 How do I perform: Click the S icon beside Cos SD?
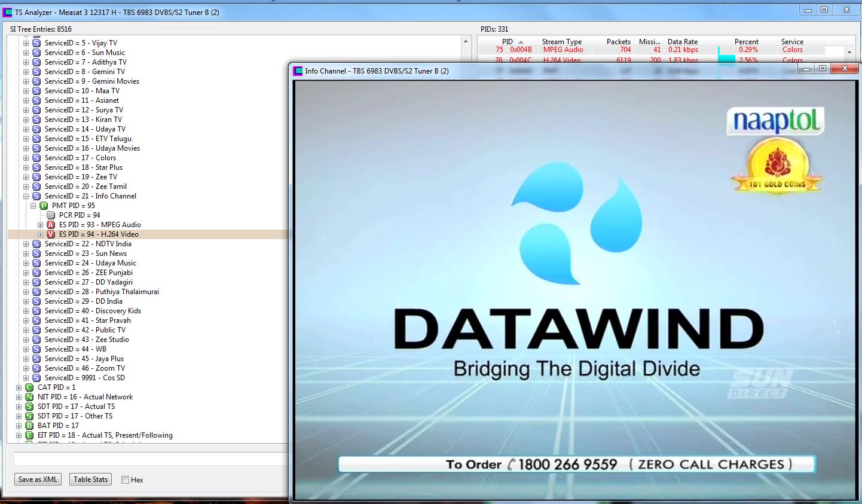36,378
